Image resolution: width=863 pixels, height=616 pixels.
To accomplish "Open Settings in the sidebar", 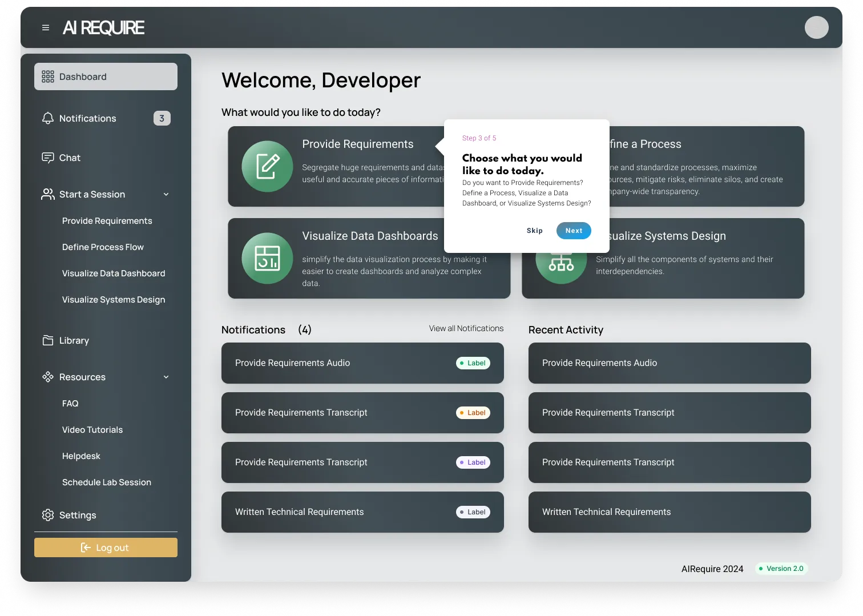I will [x=106, y=515].
